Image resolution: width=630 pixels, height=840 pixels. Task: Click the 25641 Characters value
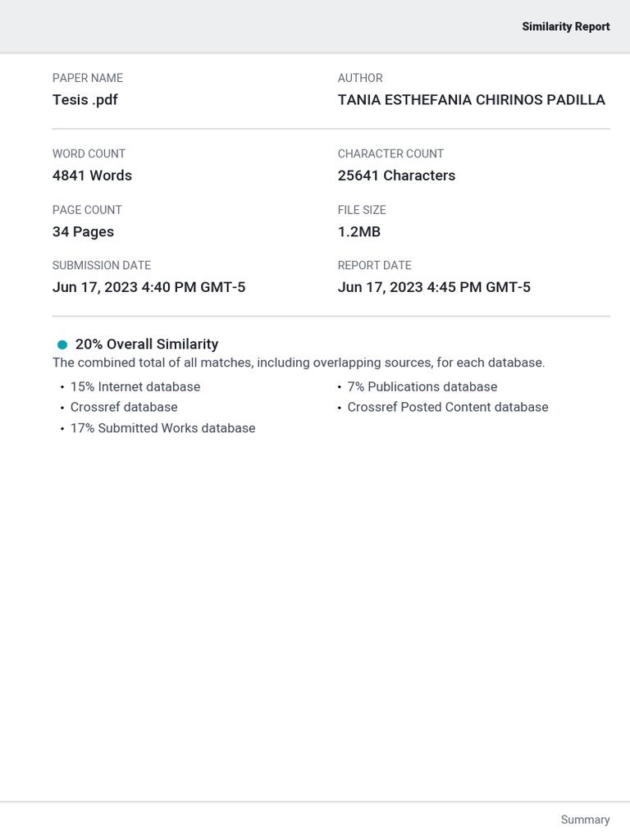click(x=396, y=176)
